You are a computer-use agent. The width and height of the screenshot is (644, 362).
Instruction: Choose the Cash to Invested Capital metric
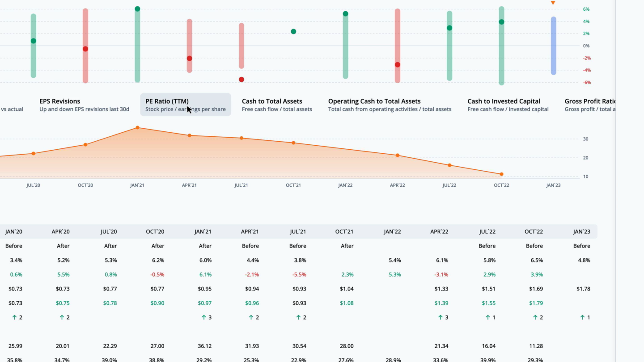[508, 105]
